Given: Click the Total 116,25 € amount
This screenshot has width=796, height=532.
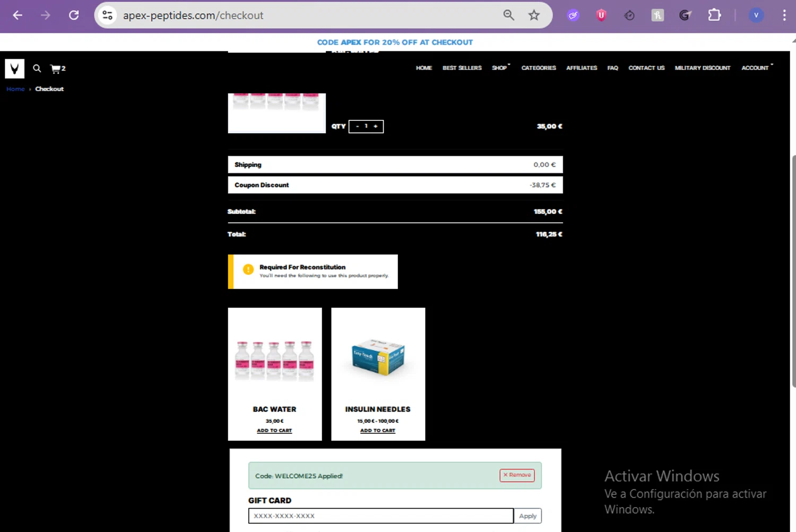Looking at the screenshot, I should point(549,234).
